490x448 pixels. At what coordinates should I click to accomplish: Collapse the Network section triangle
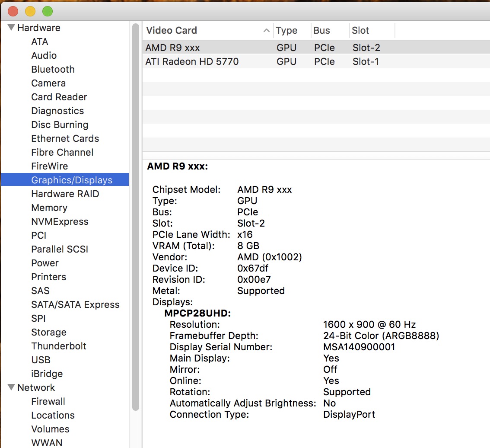[11, 387]
